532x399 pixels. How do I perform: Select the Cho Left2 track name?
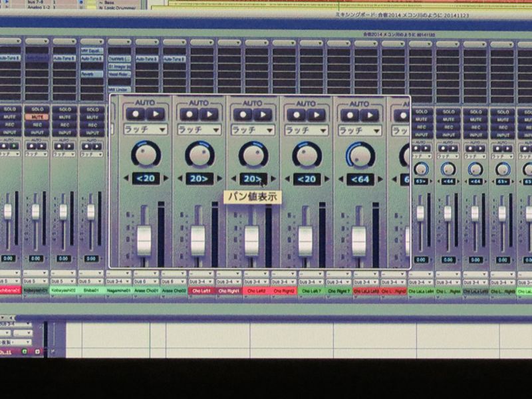click(257, 291)
